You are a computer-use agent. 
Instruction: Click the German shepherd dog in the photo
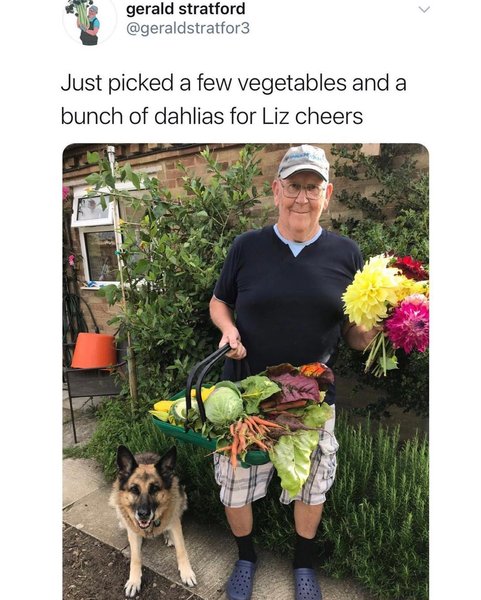pos(152,515)
